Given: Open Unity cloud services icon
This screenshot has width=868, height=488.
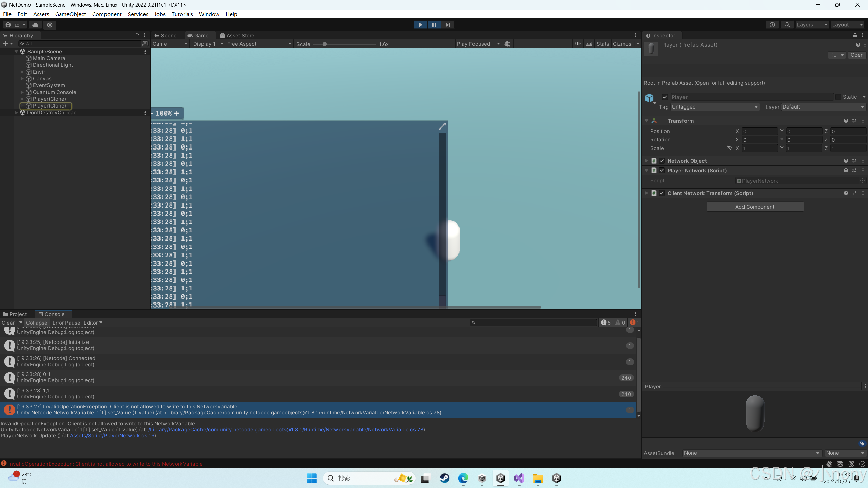Looking at the screenshot, I should point(35,25).
